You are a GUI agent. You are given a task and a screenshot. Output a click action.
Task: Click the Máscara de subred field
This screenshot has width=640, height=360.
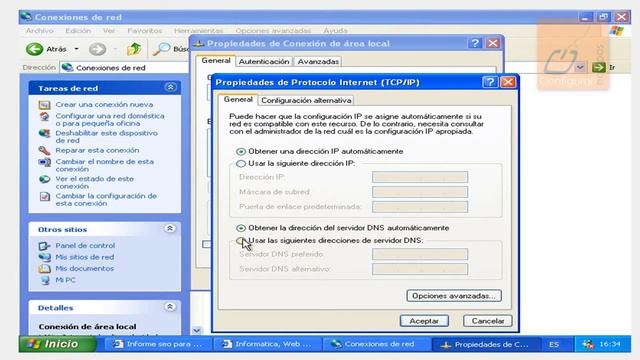pos(420,192)
